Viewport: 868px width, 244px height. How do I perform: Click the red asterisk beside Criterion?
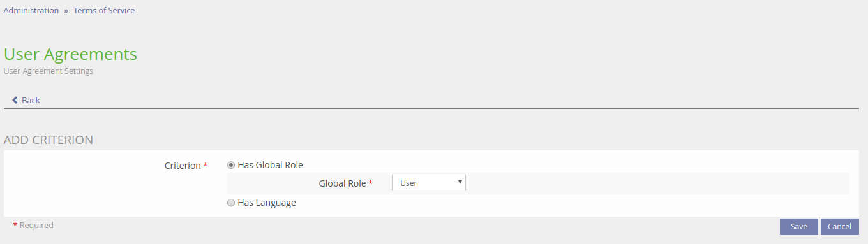(x=206, y=165)
